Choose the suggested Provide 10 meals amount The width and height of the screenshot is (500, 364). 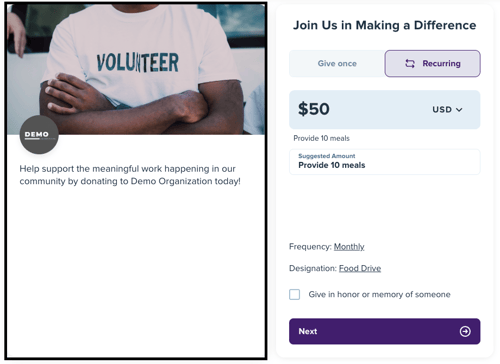[384, 162]
